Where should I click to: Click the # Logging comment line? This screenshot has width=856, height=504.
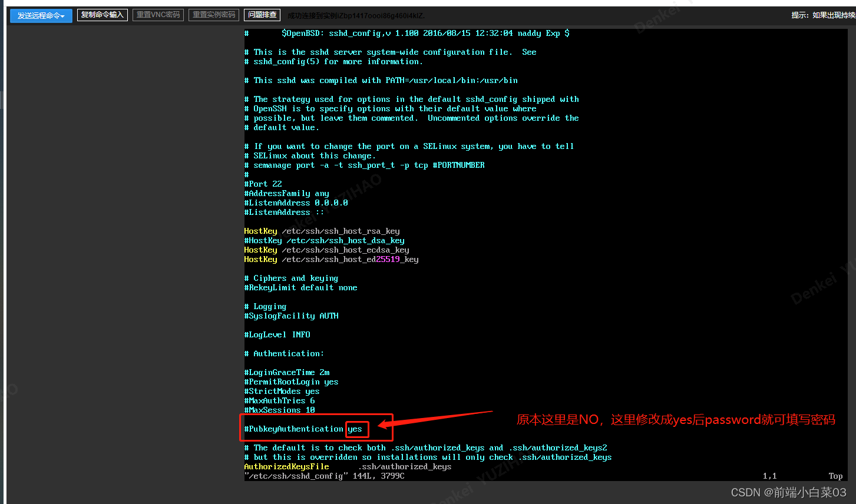point(266,306)
